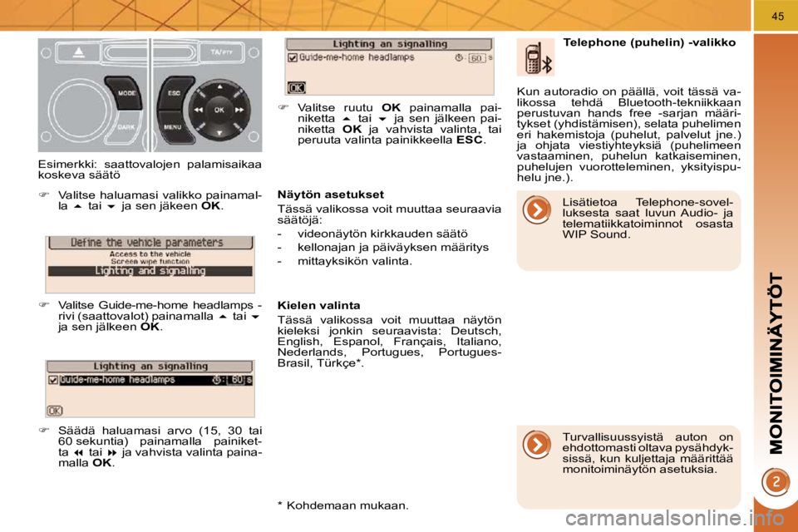Click the MONITOIMINÄYTÖT side tab

coord(776,363)
